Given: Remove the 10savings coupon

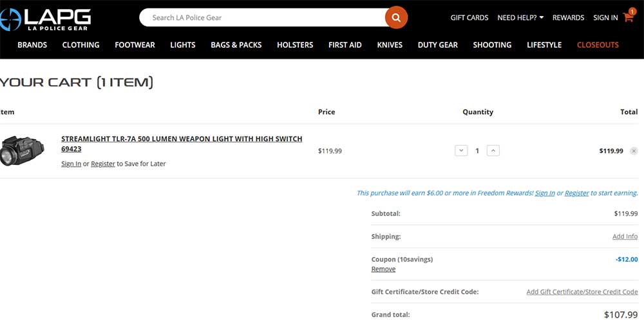Looking at the screenshot, I should (x=383, y=269).
